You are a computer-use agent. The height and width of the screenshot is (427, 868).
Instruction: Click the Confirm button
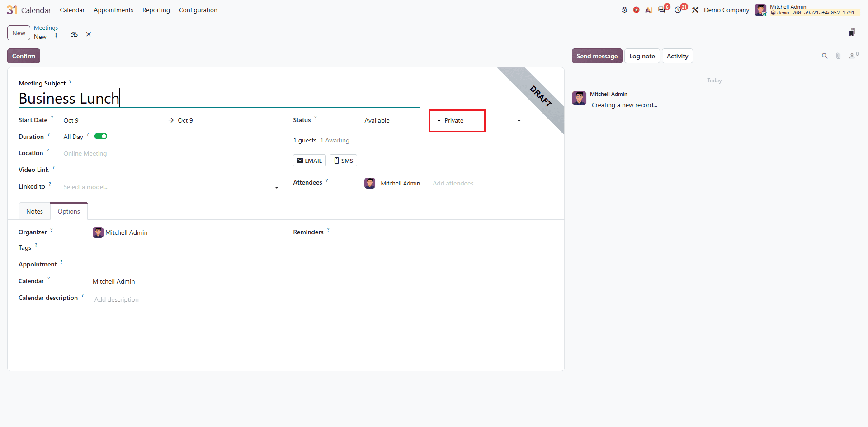click(24, 56)
